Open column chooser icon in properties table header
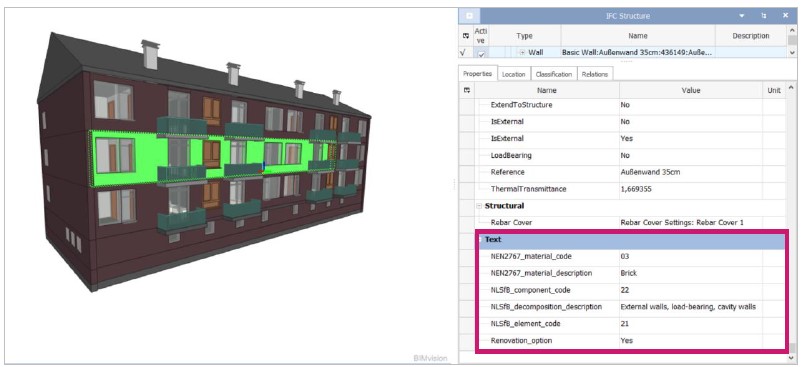This screenshot has height=367, width=805. 467,90
